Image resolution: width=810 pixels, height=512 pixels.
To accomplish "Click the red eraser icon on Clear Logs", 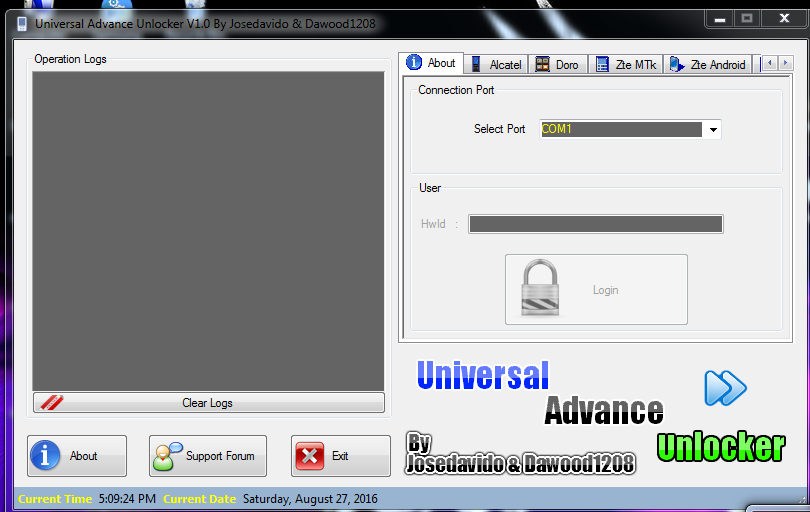I will click(52, 402).
